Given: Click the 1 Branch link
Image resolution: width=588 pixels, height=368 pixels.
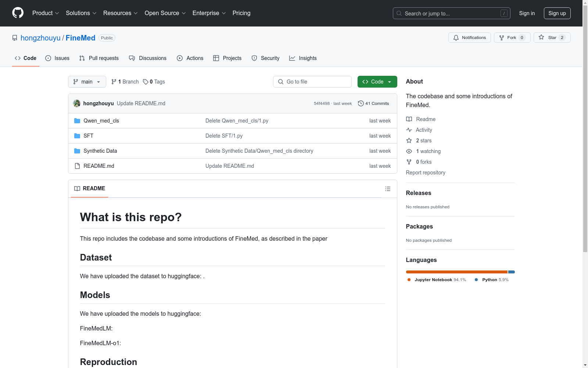Looking at the screenshot, I should click(125, 82).
